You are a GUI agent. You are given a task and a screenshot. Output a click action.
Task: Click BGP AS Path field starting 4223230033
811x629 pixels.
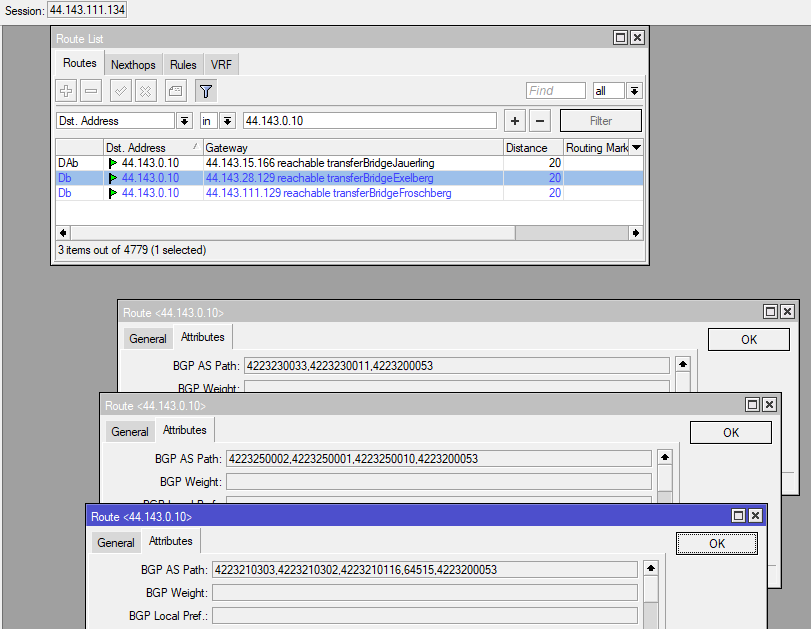pyautogui.click(x=457, y=366)
